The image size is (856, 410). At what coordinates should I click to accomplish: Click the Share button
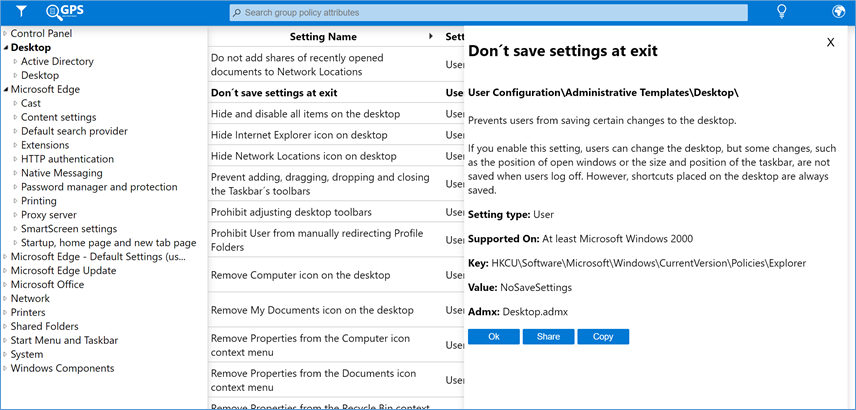[548, 337]
